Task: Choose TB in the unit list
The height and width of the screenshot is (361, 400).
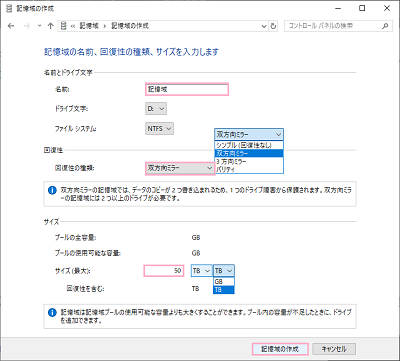Action: tap(224, 290)
